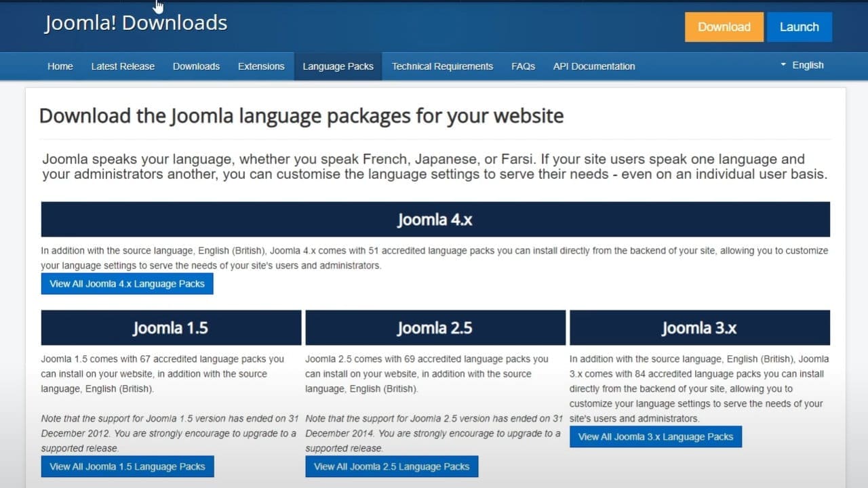The image size is (868, 488).
Task: Open the Downloads nav item
Action: (196, 66)
